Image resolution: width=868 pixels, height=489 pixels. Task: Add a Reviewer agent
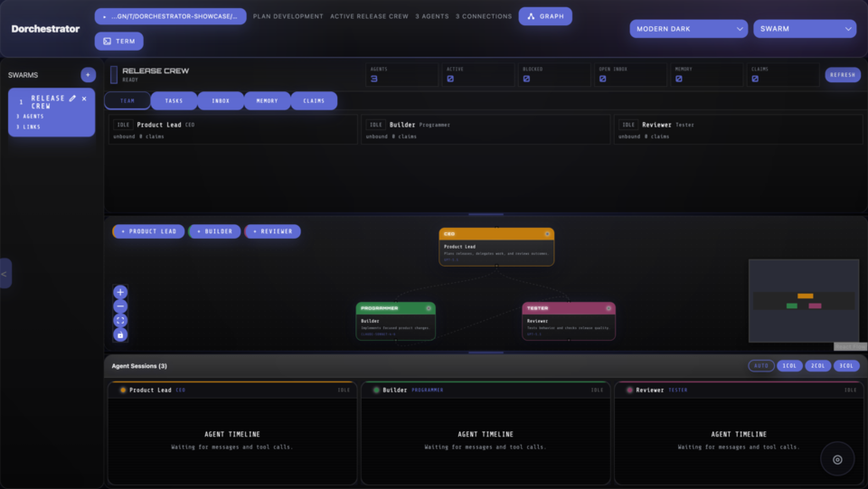272,231
